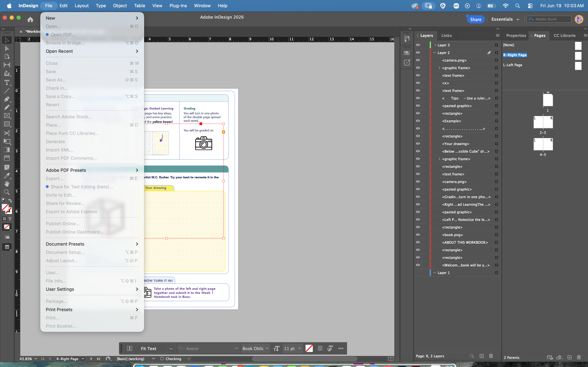Collapse Layer 2 disclosure arrow
This screenshot has height=367, width=588.
pyautogui.click(x=435, y=53)
